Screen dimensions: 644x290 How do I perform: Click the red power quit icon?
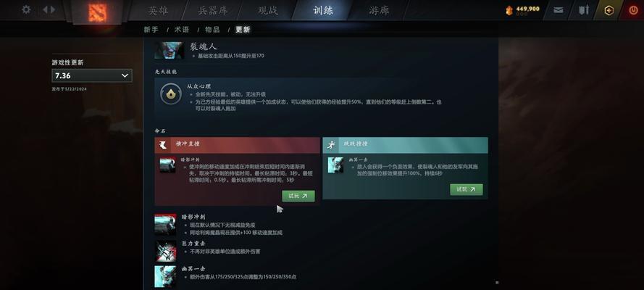click(633, 10)
